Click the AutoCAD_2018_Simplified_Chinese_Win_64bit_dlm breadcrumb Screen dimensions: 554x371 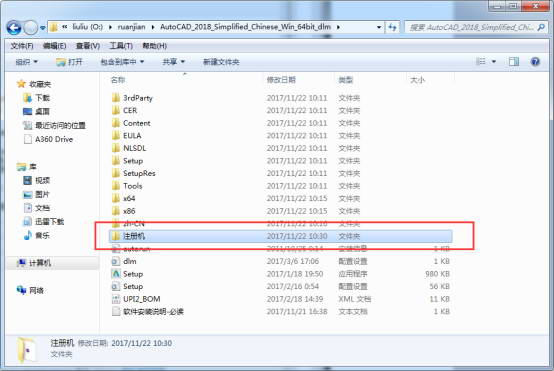245,27
